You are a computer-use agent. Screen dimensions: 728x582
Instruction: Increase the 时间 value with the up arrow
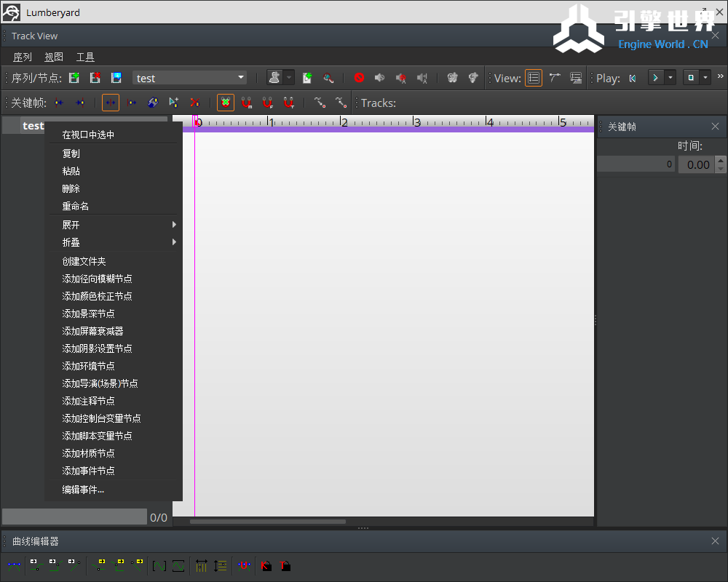click(721, 161)
